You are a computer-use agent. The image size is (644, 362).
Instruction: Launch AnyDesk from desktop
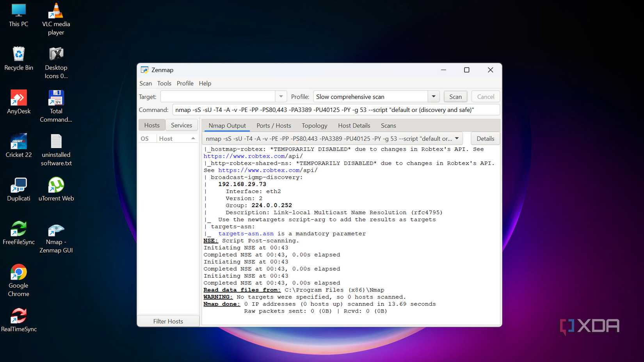[x=19, y=102]
